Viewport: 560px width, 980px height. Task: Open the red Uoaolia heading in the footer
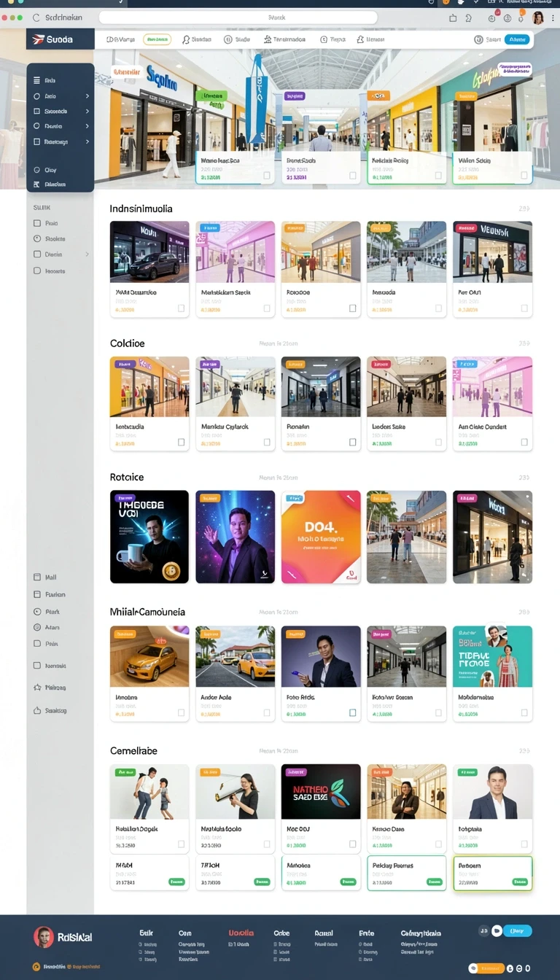coord(241,933)
